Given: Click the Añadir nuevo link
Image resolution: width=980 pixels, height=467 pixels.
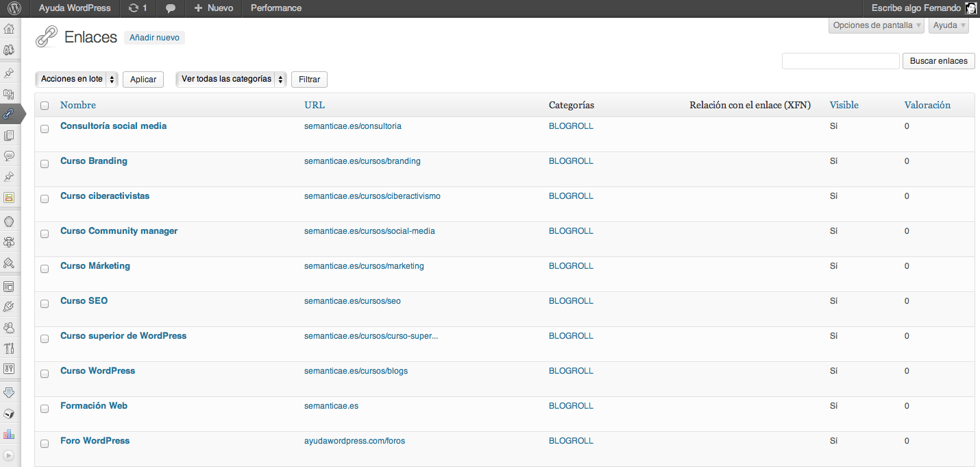Looking at the screenshot, I should (x=154, y=38).
